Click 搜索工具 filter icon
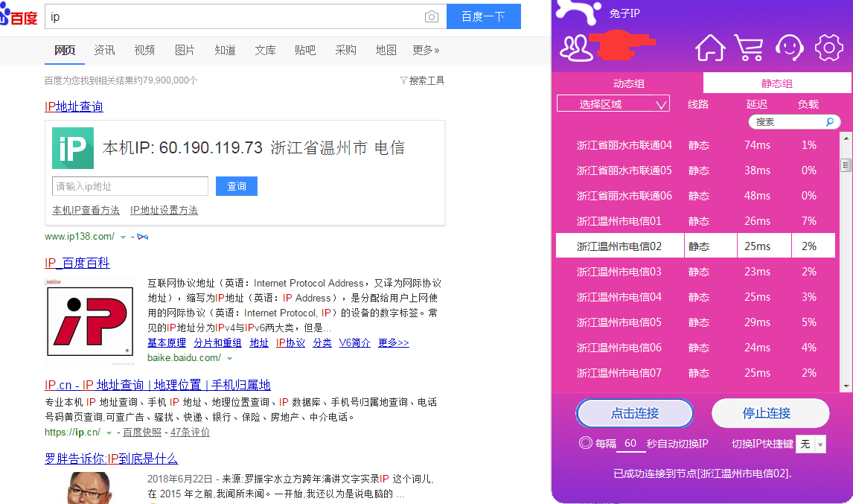The width and height of the screenshot is (853, 504). click(403, 80)
